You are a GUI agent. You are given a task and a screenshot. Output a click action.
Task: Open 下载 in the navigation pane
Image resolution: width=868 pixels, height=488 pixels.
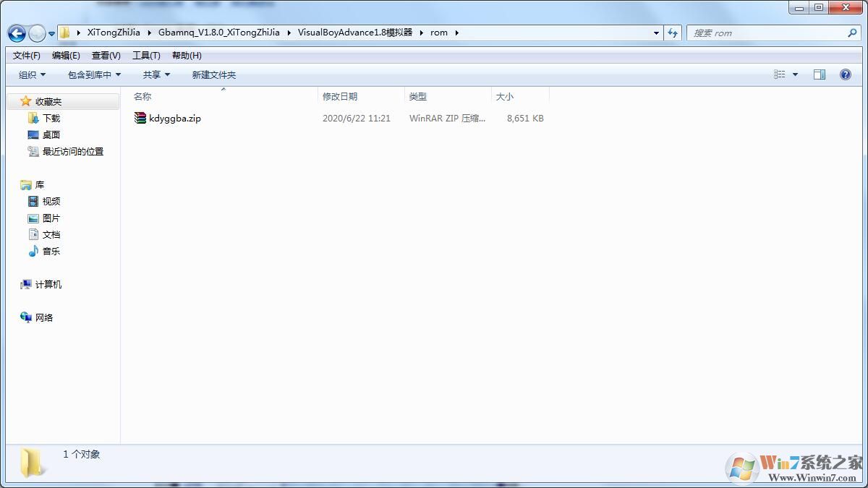click(51, 118)
